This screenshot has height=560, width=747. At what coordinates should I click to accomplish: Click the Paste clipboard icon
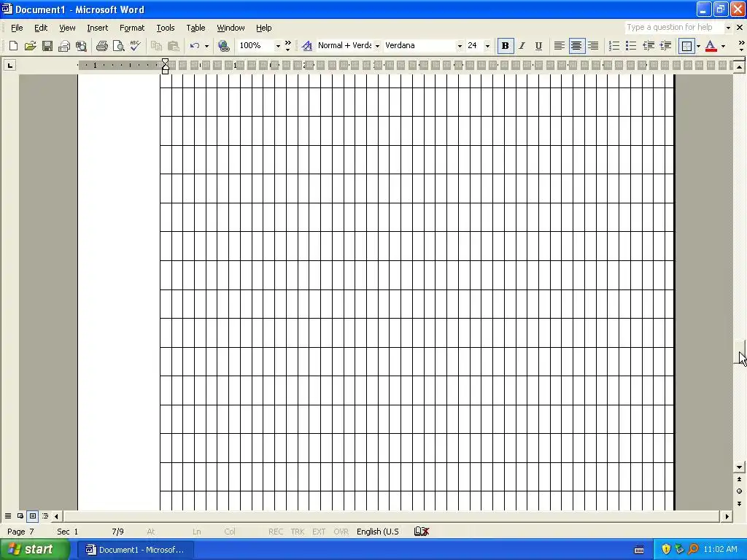pyautogui.click(x=174, y=46)
